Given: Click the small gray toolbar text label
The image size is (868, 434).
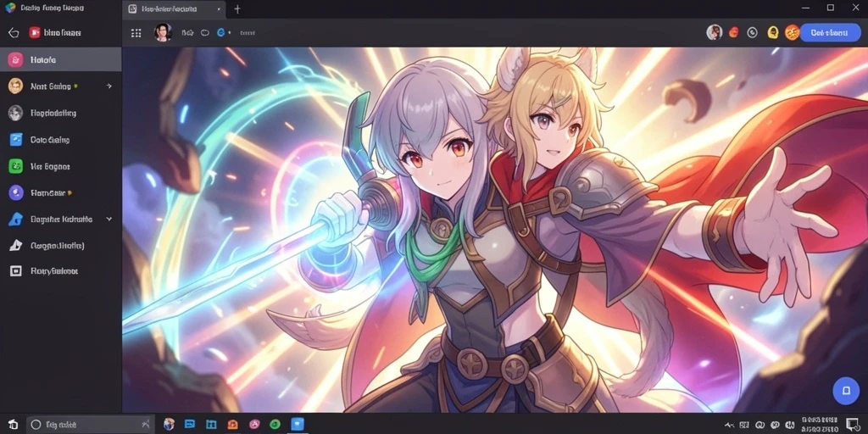Looking at the screenshot, I should (248, 33).
